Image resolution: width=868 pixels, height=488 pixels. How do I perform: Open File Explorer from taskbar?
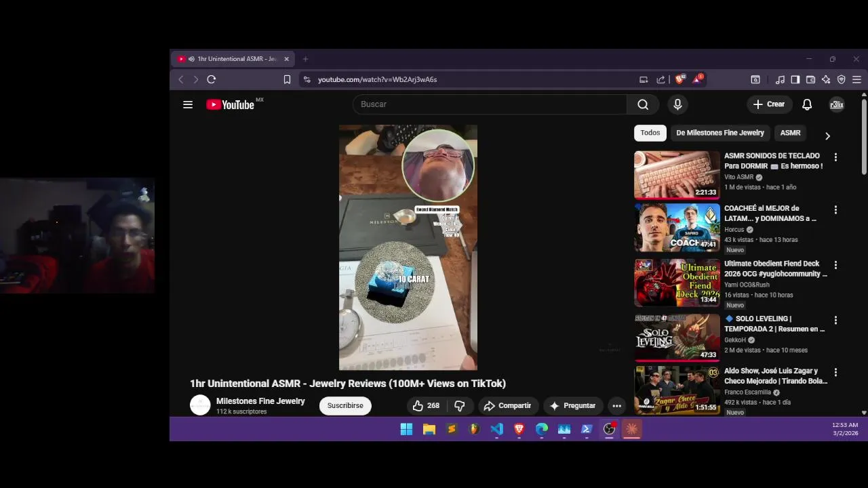429,429
